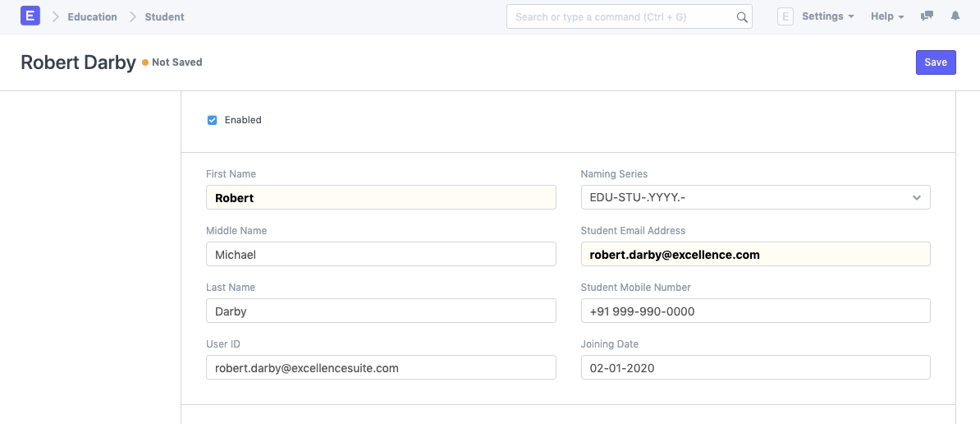Go to Education breadcrumb
Viewport: 980px width, 424px height.
[92, 17]
